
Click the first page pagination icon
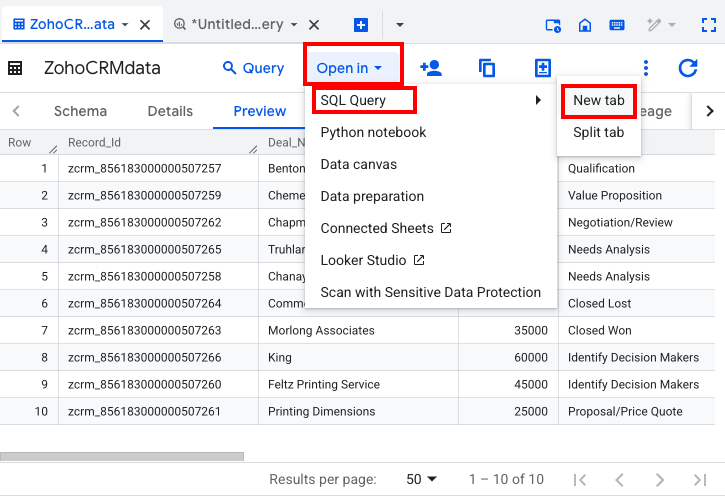click(579, 480)
